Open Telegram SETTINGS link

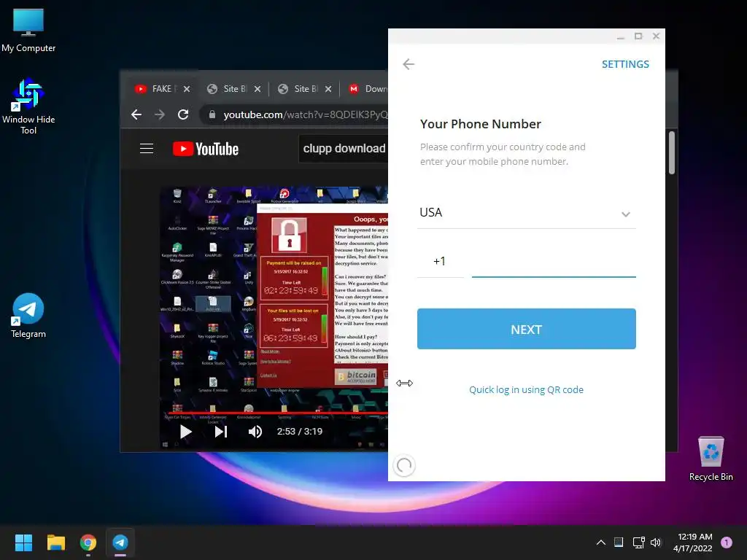[625, 64]
